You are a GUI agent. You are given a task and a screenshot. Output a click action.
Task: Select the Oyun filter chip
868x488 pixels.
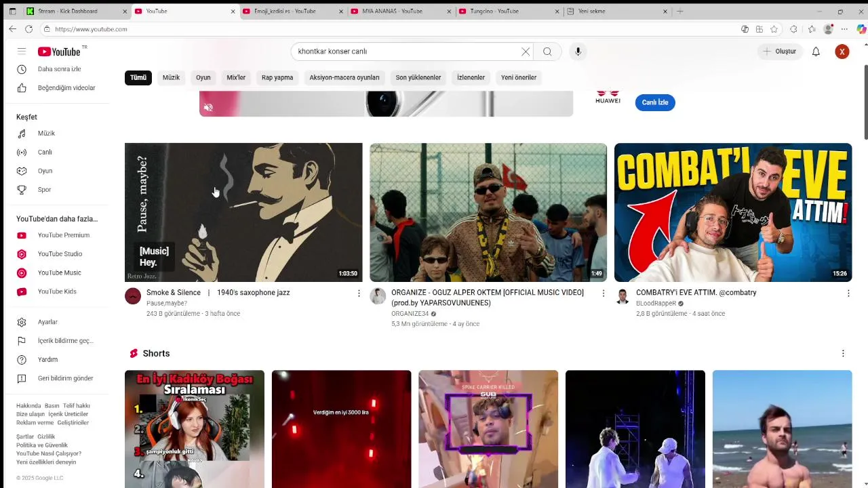pyautogui.click(x=203, y=77)
